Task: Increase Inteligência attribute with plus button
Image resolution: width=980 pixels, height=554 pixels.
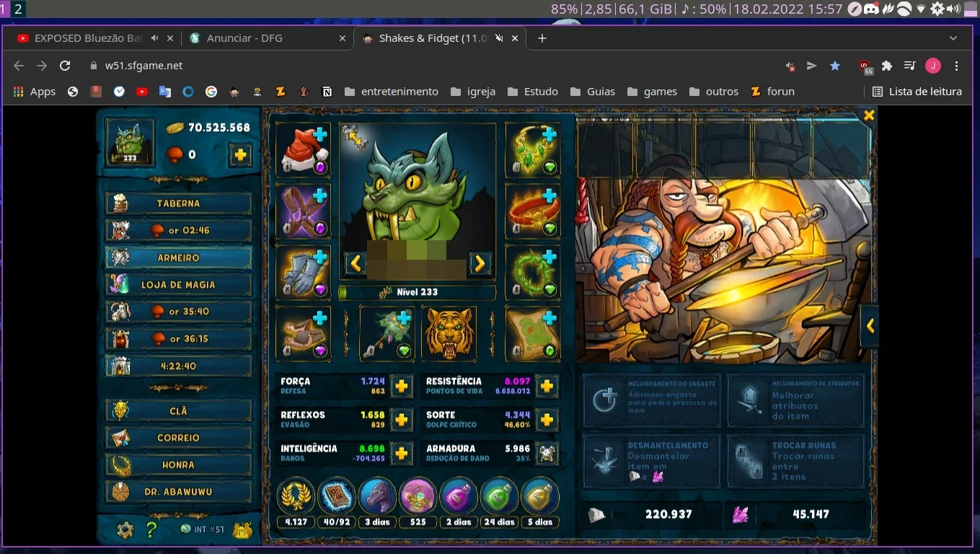Action: (x=402, y=453)
